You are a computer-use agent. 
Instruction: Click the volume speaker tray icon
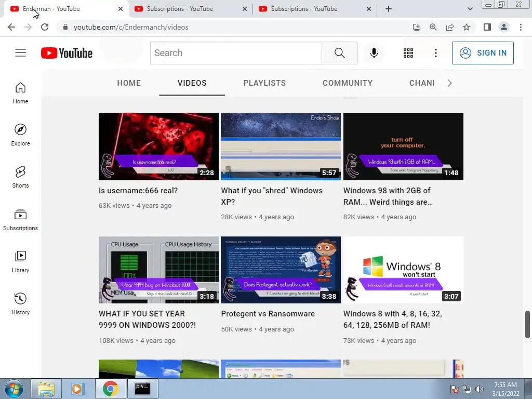tap(479, 389)
